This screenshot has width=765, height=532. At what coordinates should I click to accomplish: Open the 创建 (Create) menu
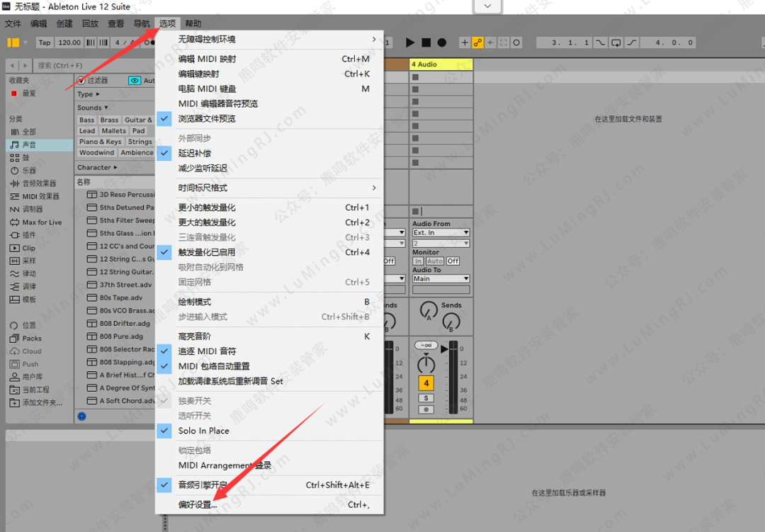(64, 23)
